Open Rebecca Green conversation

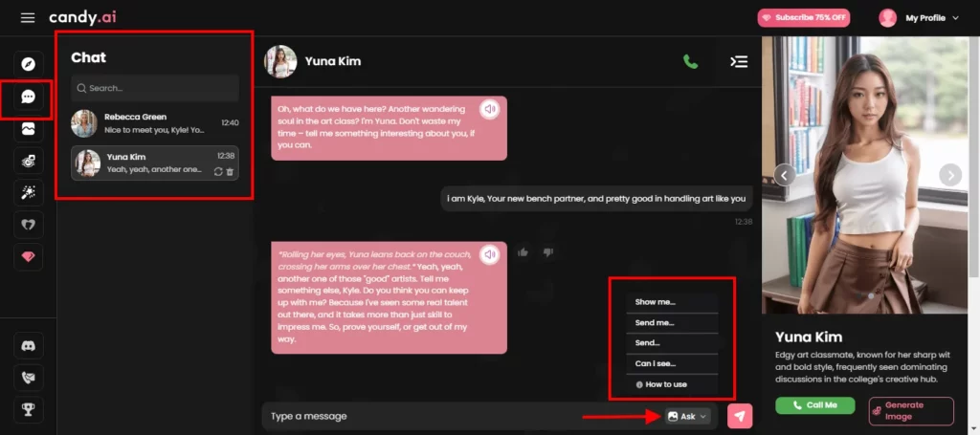(155, 123)
